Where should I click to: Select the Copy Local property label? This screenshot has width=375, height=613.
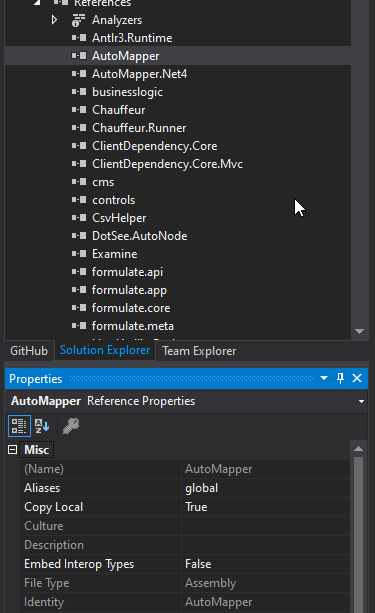[x=54, y=507]
